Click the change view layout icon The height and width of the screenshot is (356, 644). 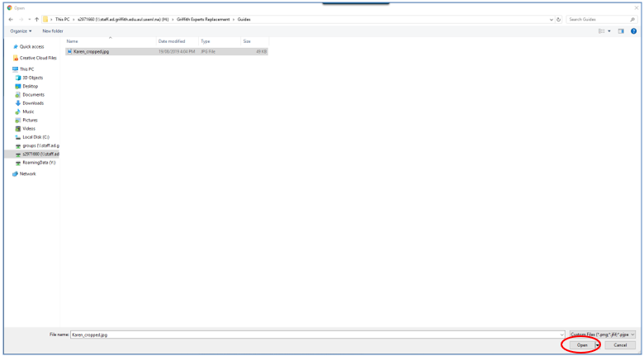pyautogui.click(x=602, y=31)
